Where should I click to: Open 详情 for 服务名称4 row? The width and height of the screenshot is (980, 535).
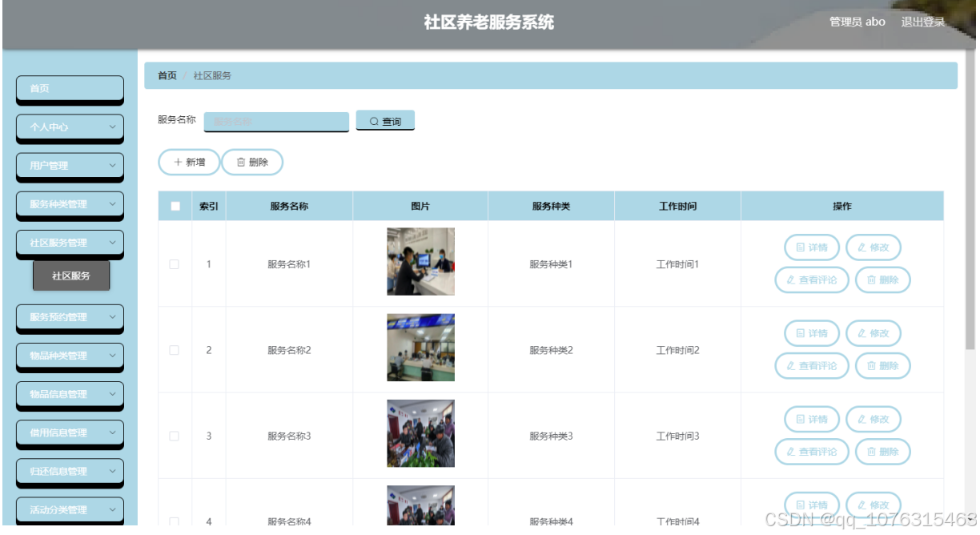point(812,505)
